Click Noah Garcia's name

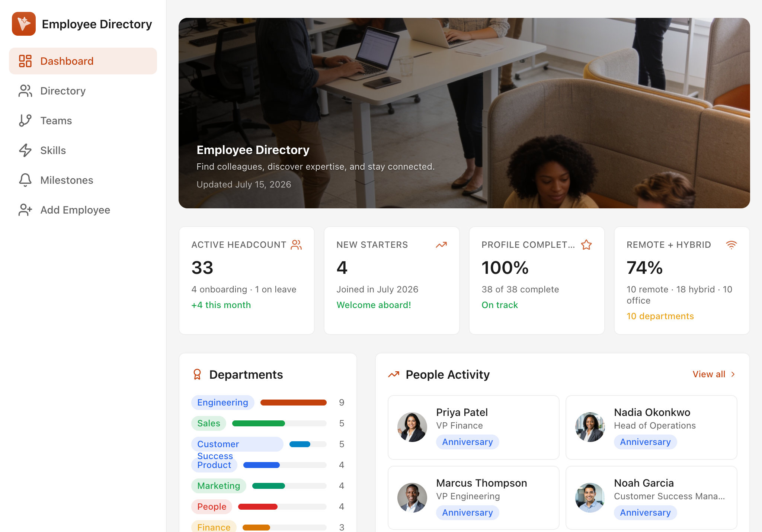pyautogui.click(x=644, y=483)
